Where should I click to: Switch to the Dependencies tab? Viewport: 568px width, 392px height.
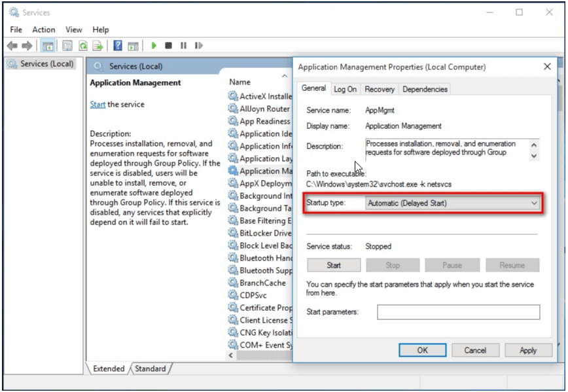pos(425,89)
